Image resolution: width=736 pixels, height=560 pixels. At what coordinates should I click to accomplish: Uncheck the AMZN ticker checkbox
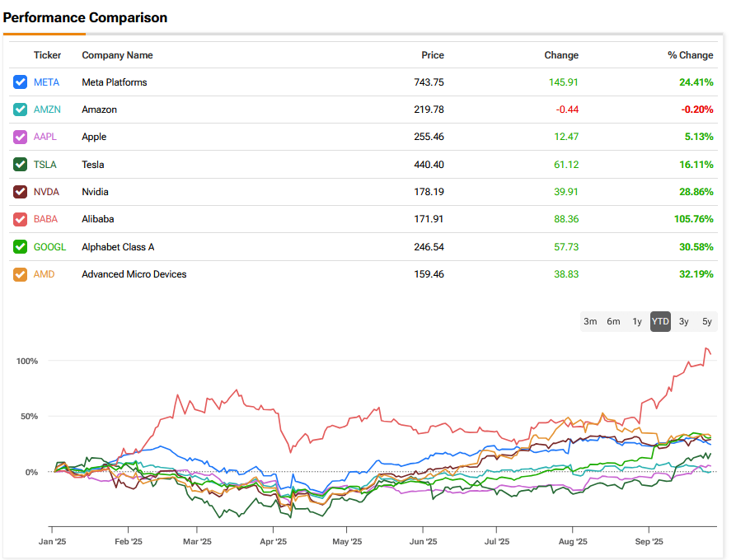(x=20, y=110)
